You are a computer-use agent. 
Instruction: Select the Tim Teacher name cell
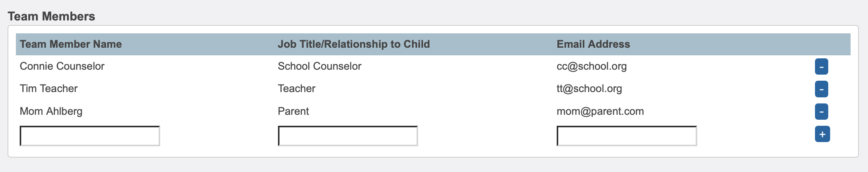click(48, 89)
